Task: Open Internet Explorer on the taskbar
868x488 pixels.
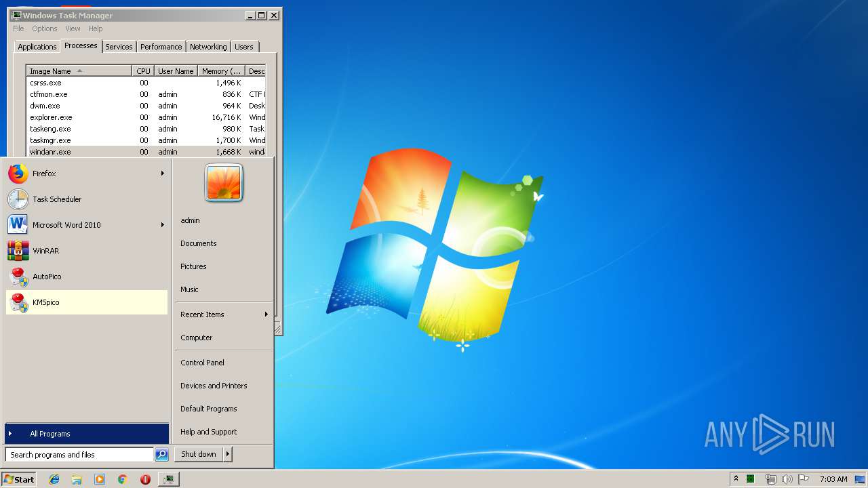Action: pos(54,479)
